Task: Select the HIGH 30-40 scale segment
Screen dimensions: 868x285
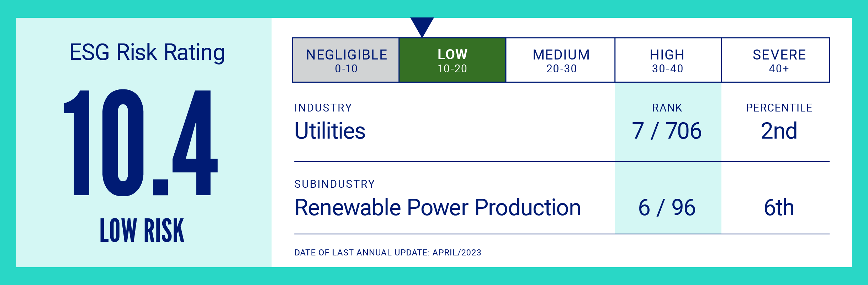Action: coord(668,60)
